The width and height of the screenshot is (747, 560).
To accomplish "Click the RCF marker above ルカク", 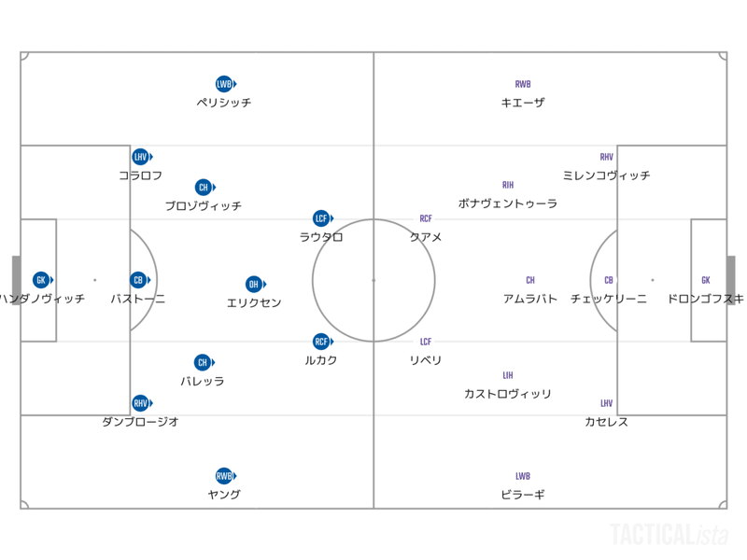I will pyautogui.click(x=323, y=342).
